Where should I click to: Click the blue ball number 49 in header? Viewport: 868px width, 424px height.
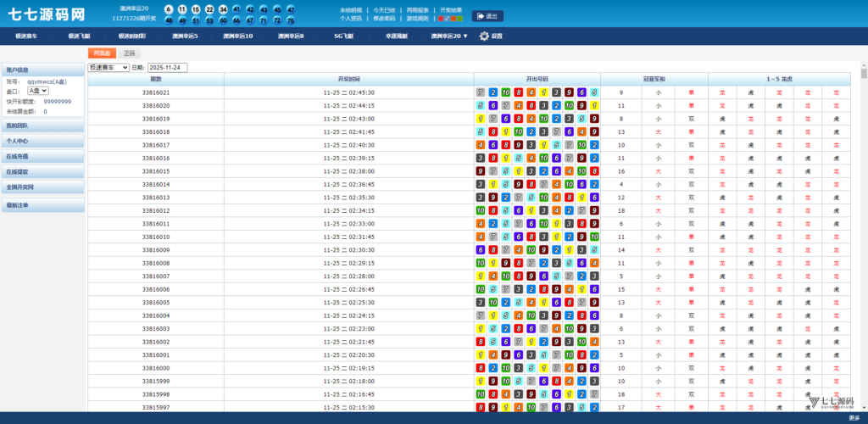coord(182,20)
